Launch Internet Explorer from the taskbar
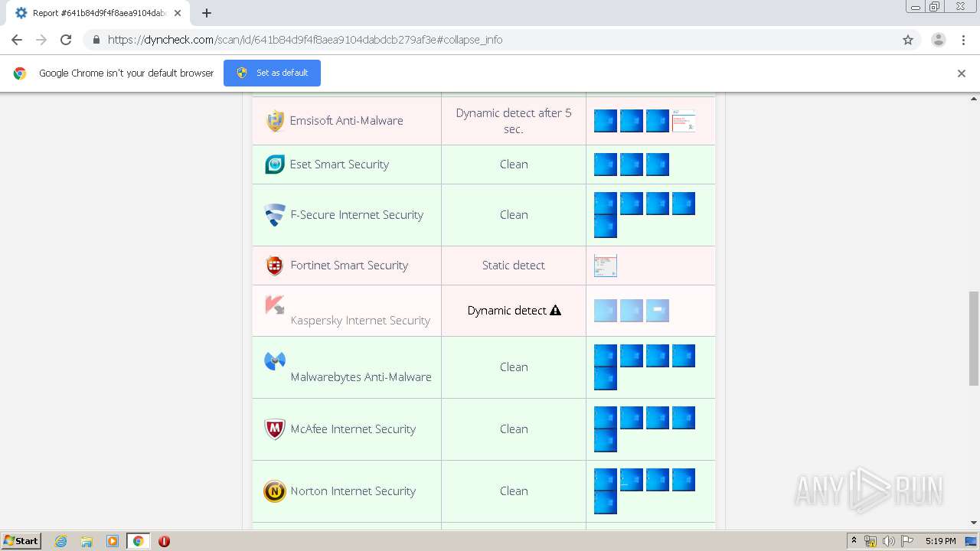Screen dimensions: 980x551 tap(61, 541)
